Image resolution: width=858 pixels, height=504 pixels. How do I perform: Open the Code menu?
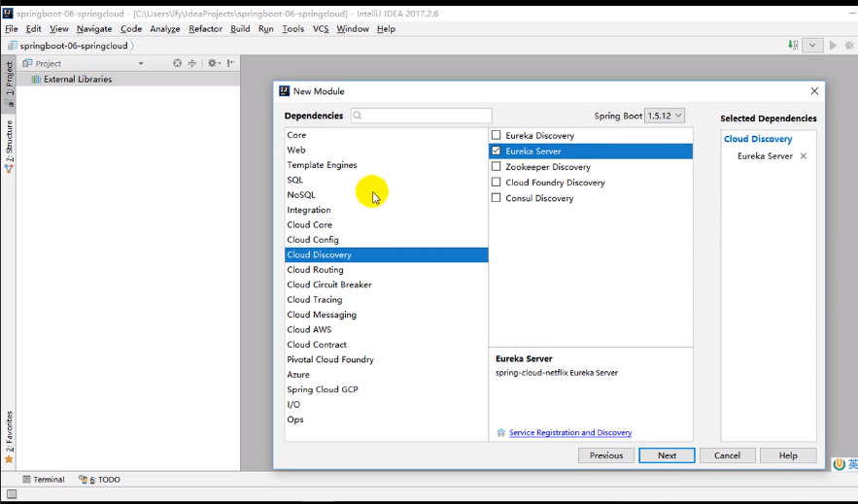131,29
